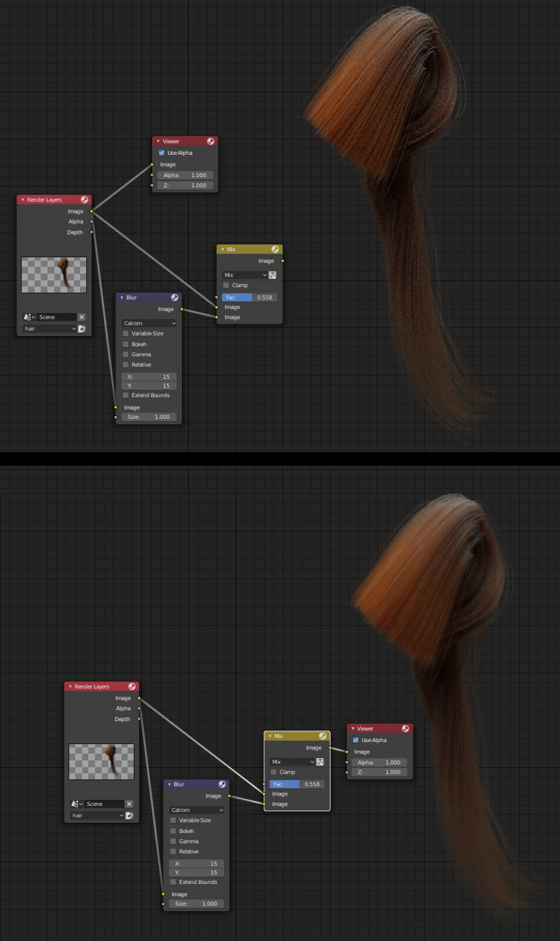
Task: Click Alpha value field in upper Viewer node
Action: 185,175
